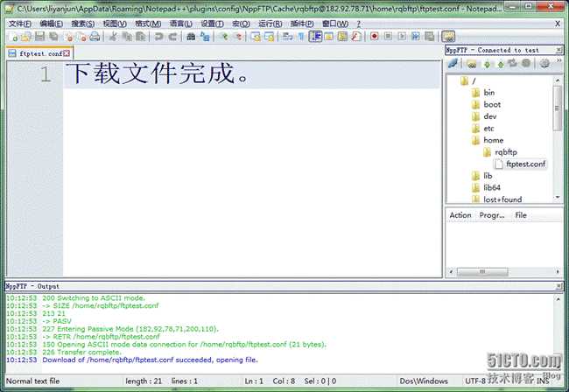This screenshot has height=392, width=569.
Task: Click the Save file toolbar icon
Action: tap(39, 37)
